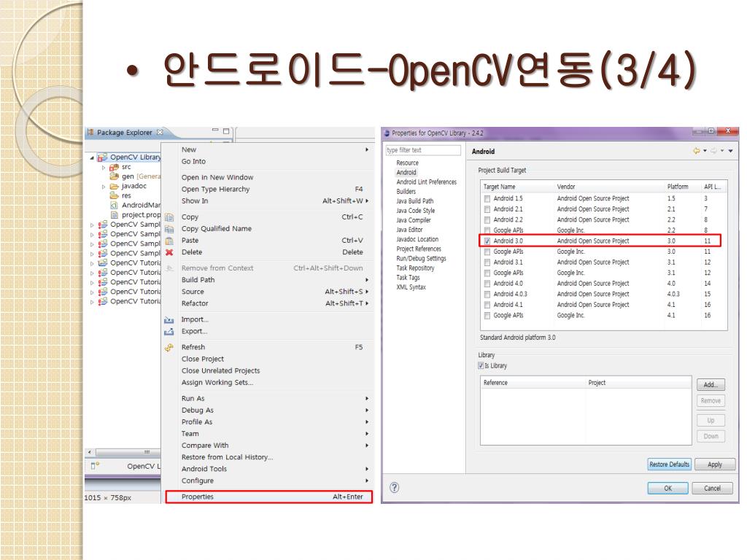This screenshot has width=747, height=560.
Task: Check the Android 4.0.3 target checkbox
Action: coord(487,295)
